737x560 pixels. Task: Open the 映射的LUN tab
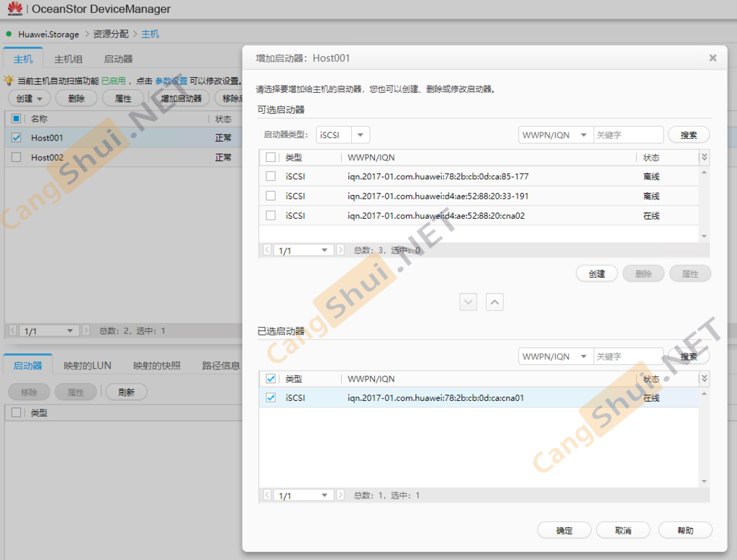(87, 366)
